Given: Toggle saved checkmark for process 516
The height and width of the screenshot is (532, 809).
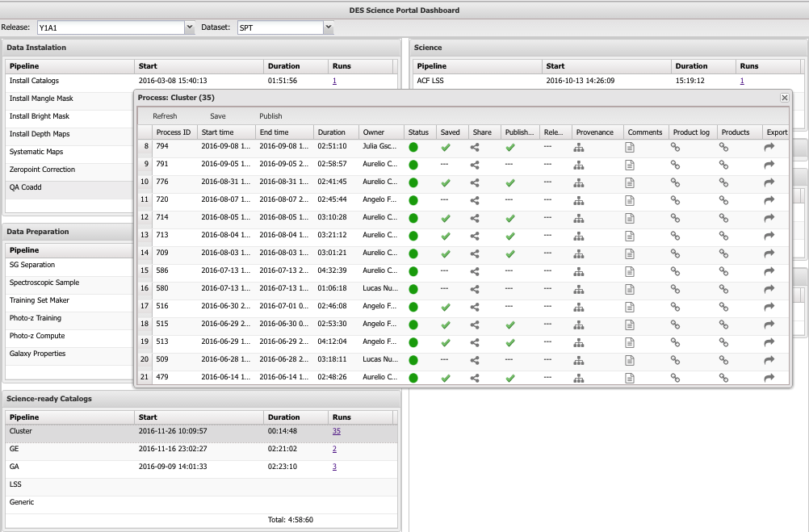Looking at the screenshot, I should point(446,307).
